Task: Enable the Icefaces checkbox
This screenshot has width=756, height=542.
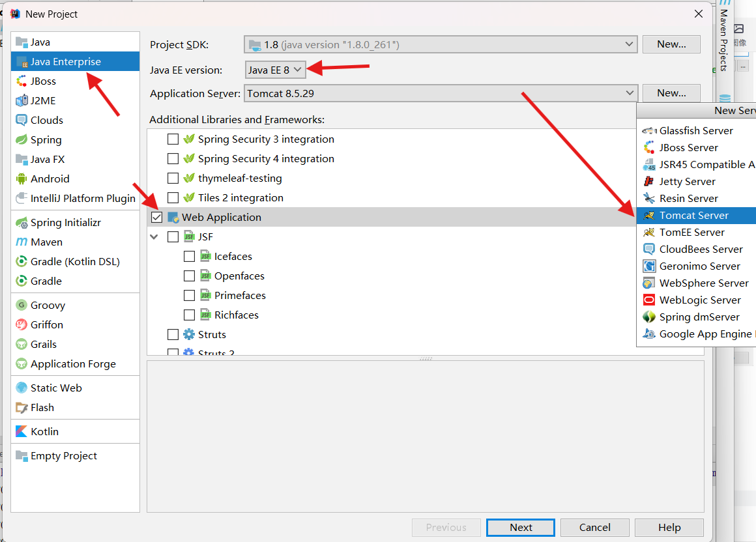Action: (x=190, y=256)
